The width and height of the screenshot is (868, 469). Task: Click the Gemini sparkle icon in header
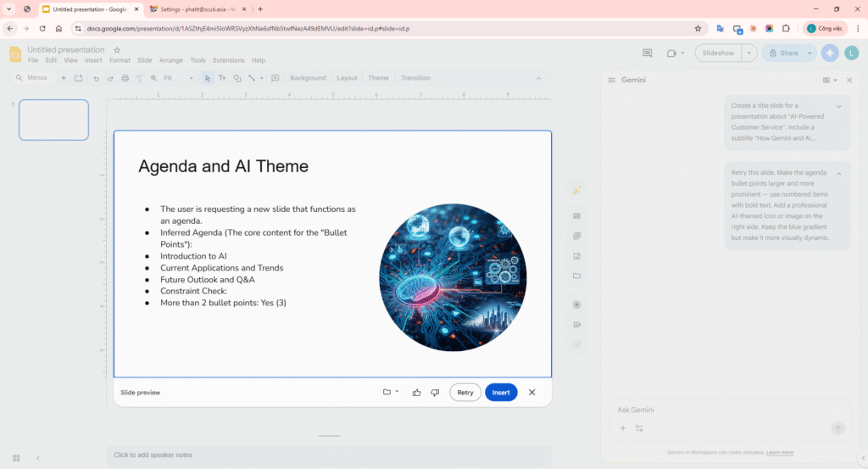[x=830, y=53]
